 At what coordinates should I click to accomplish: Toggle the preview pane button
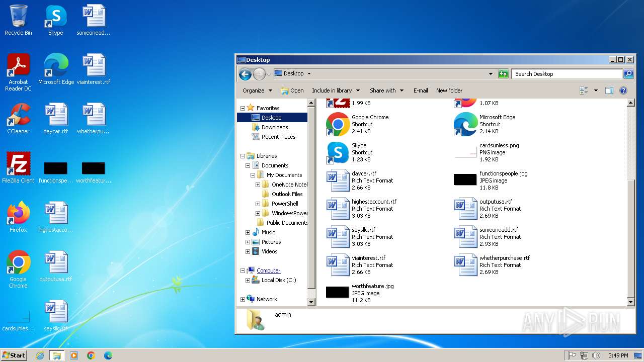click(x=609, y=90)
